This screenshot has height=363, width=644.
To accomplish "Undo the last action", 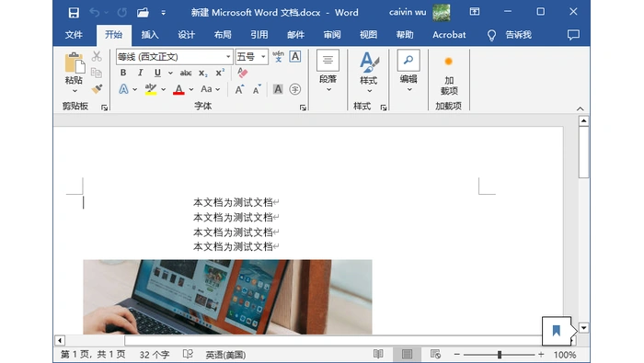I will pyautogui.click(x=95, y=13).
